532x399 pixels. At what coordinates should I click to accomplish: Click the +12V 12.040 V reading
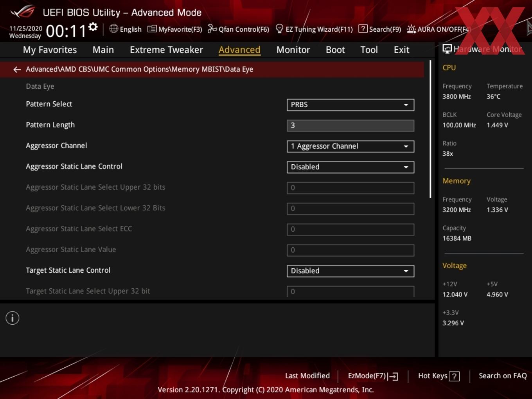click(x=455, y=295)
